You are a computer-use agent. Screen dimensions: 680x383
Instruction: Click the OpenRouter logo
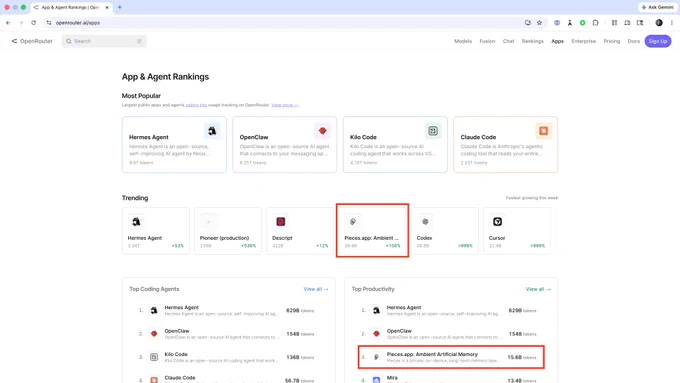[x=32, y=41]
